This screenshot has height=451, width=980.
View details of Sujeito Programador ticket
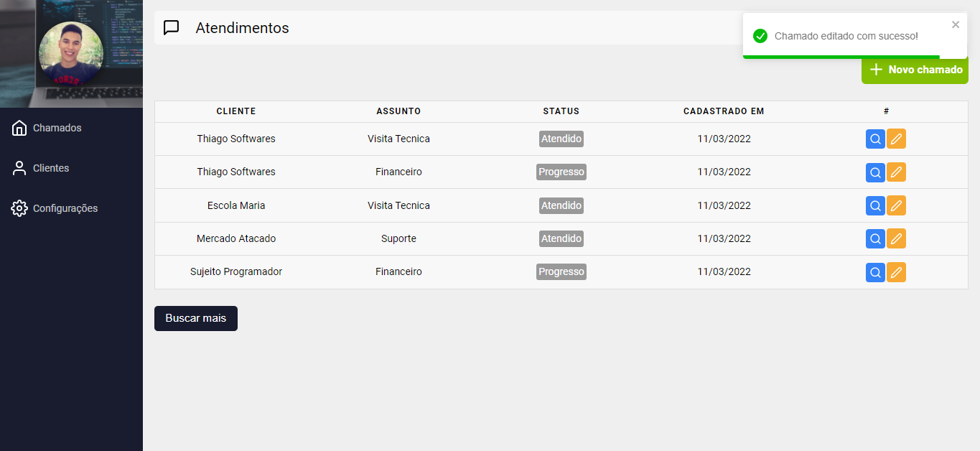point(875,272)
